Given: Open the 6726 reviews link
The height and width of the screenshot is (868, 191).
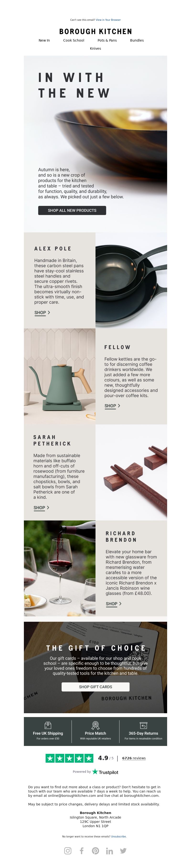Looking at the screenshot, I should 134,758.
